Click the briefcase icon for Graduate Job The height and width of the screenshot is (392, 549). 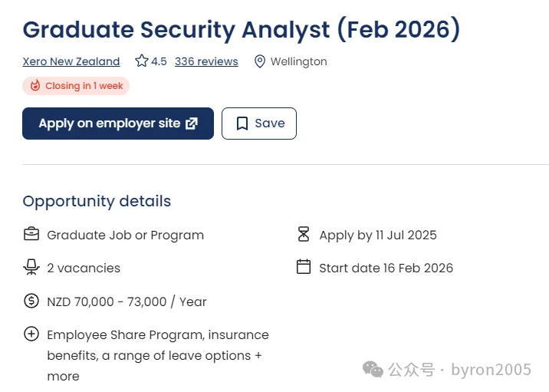pos(31,235)
